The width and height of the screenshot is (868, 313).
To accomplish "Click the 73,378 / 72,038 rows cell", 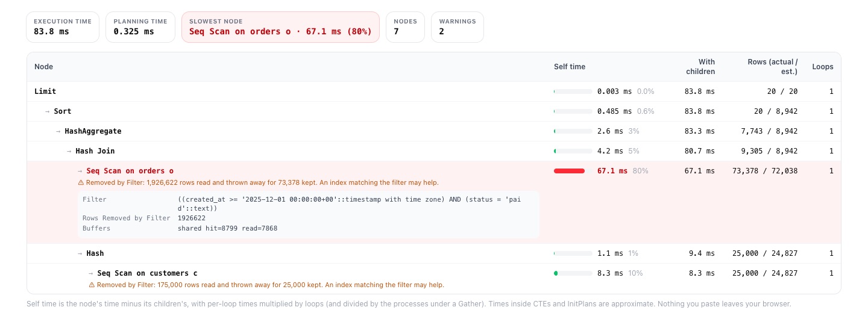I will (765, 171).
